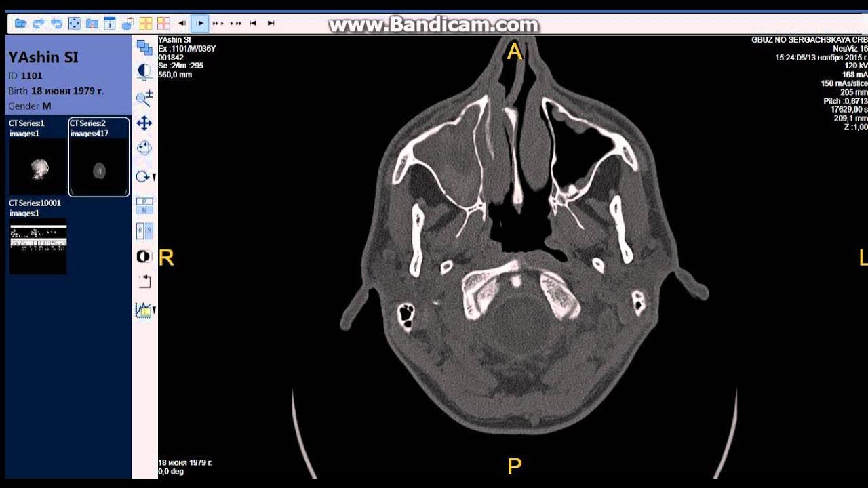Click the rotate clockwise tool icon
The height and width of the screenshot is (488, 868).
tap(142, 176)
